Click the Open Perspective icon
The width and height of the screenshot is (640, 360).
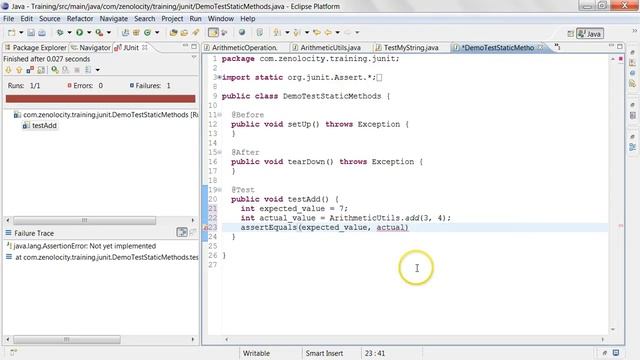pos(571,33)
